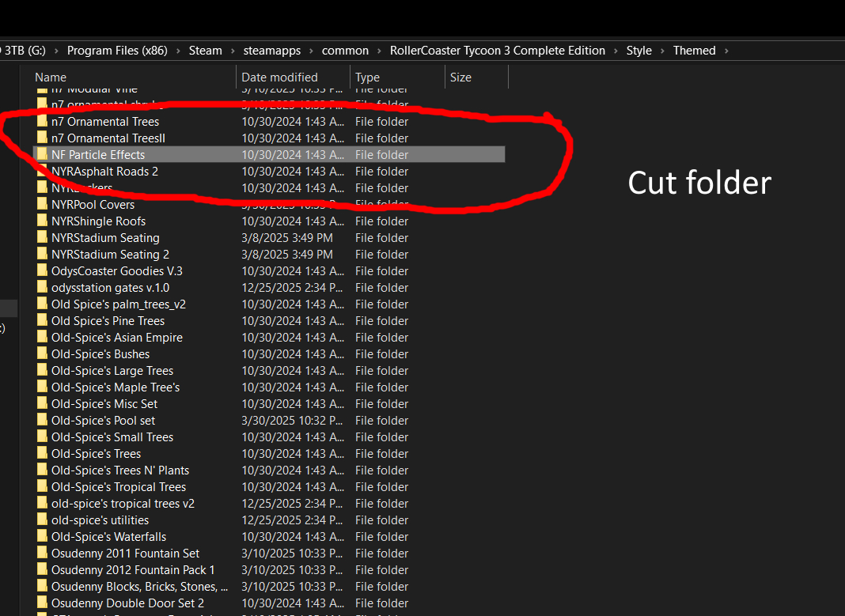
Task: Go to Style breadcrumb segment
Action: [x=639, y=51]
